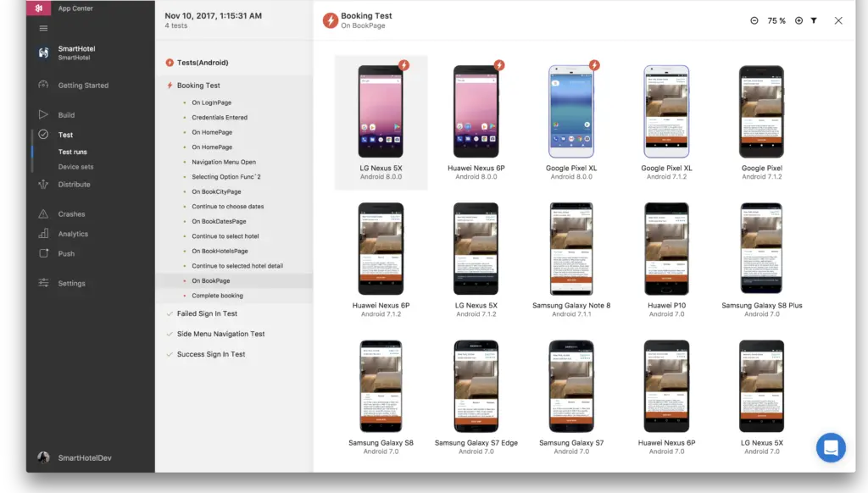Select On LoginPage step
Image resolution: width=868 pixels, height=493 pixels.
[x=211, y=102]
